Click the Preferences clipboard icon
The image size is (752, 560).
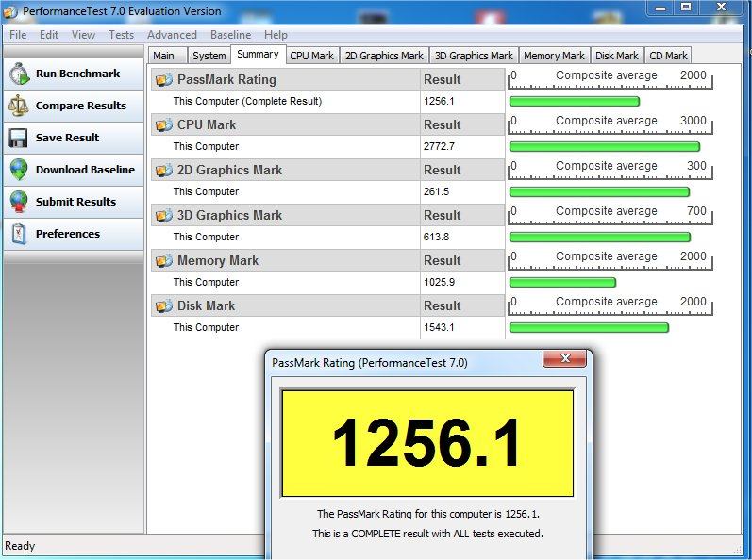coord(19,234)
